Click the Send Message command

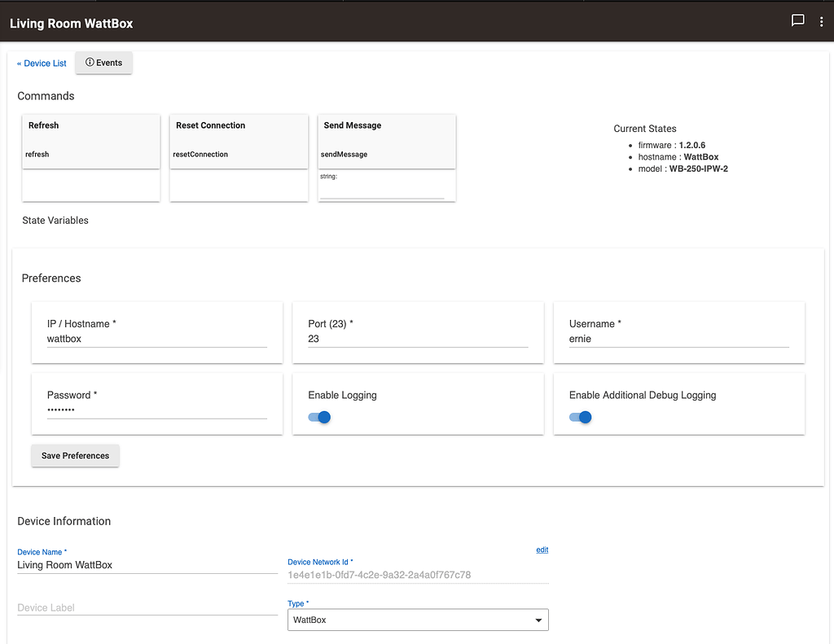(x=386, y=141)
